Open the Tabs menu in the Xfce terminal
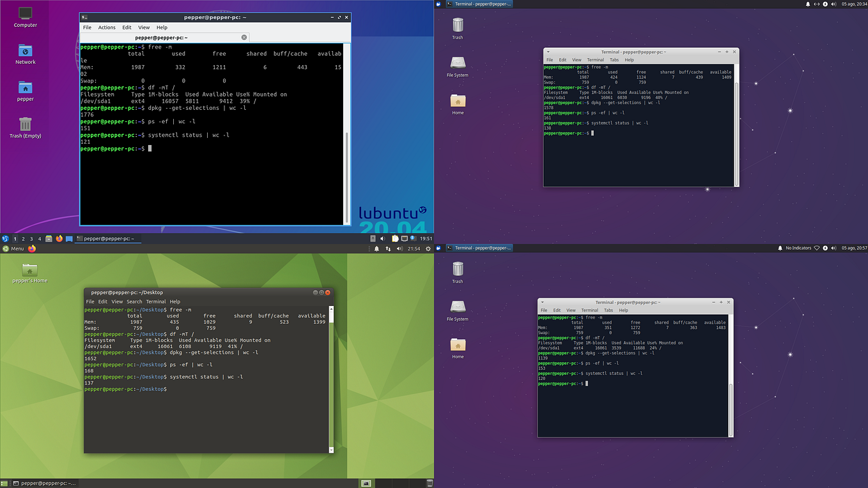This screenshot has width=868, height=488. 614,59
